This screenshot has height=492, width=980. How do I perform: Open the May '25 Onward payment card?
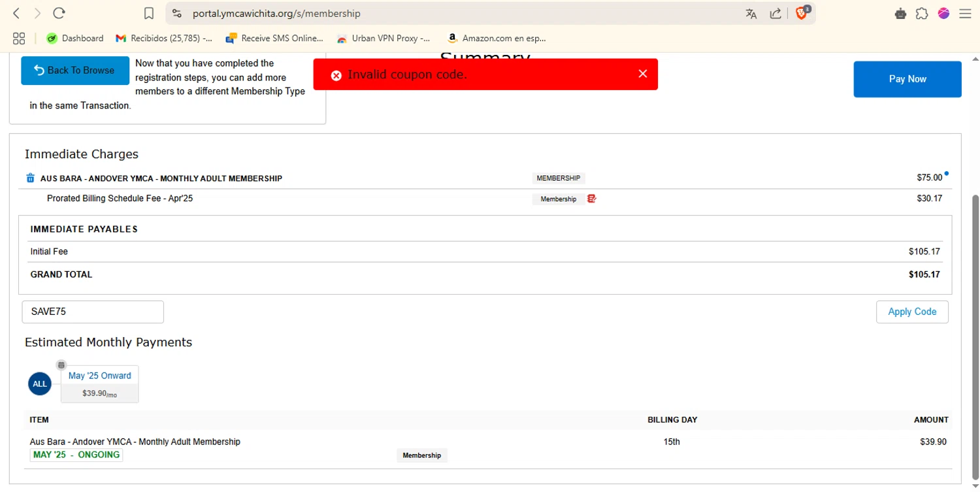99,384
